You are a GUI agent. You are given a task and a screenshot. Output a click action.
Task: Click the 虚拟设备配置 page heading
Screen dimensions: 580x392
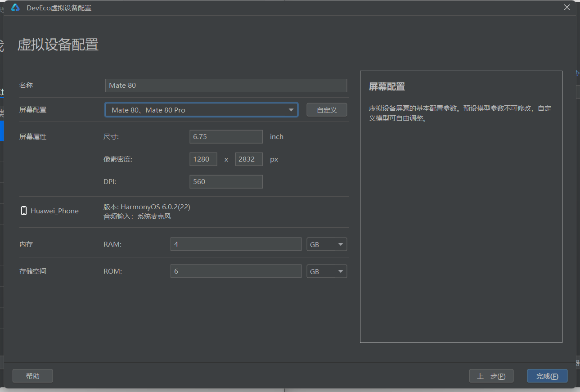point(58,45)
